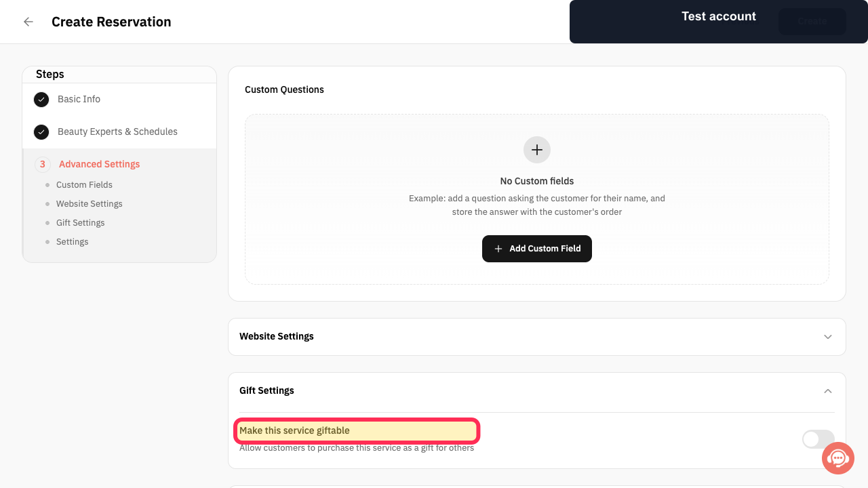The image size is (868, 488).
Task: Collapse the Gift Settings section chevron
Action: click(x=827, y=391)
